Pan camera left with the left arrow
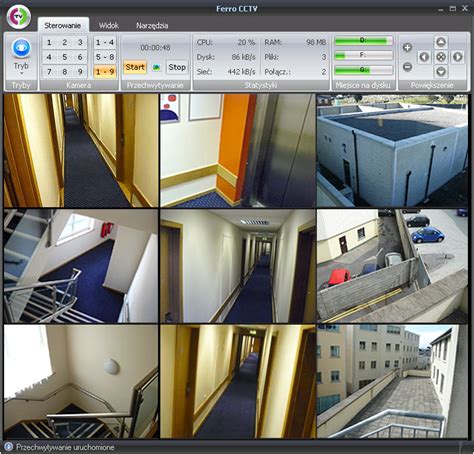Screen dimensions: 474x454 click(424, 57)
